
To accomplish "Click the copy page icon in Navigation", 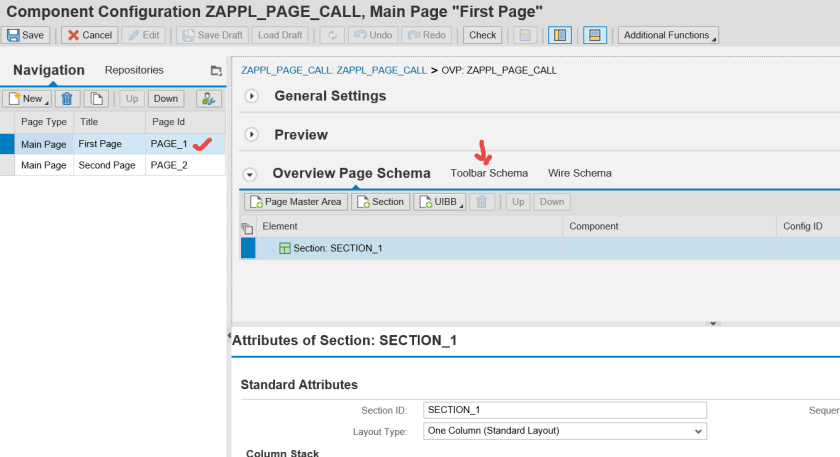I will point(96,98).
